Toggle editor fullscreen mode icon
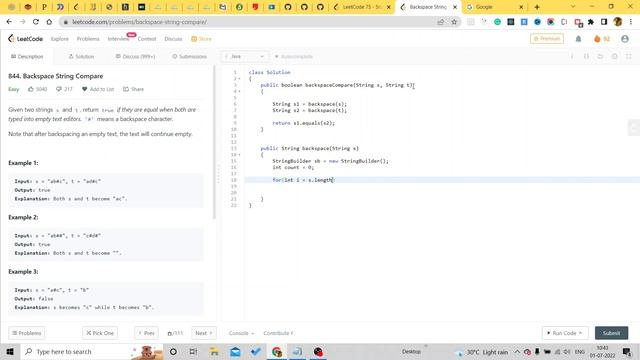The width and height of the screenshot is (640, 360). pyautogui.click(x=629, y=56)
